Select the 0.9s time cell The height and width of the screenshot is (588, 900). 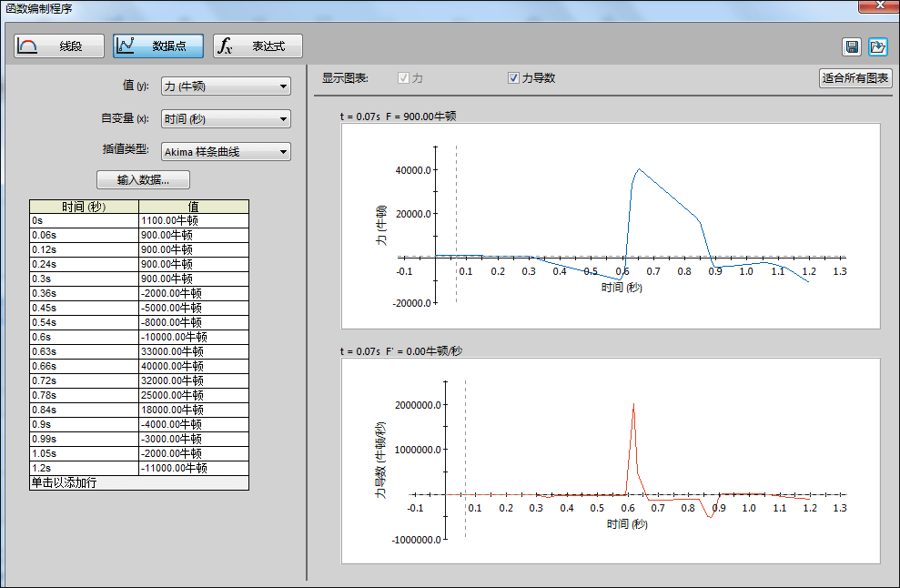(85, 424)
